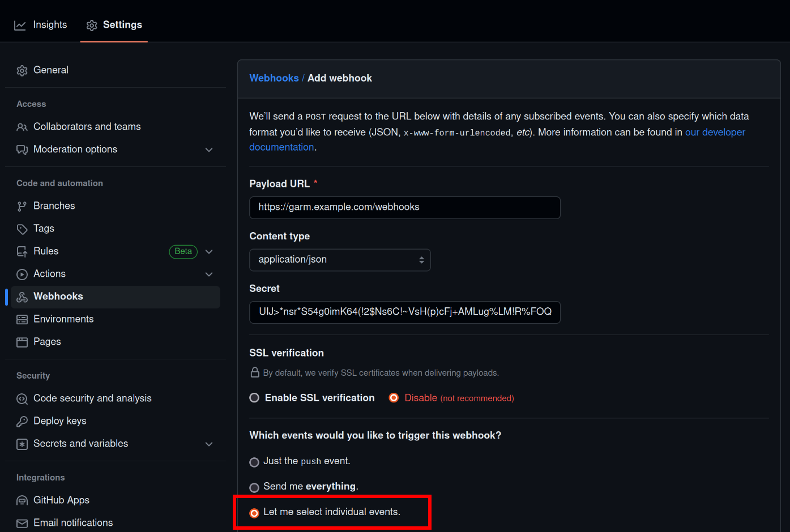Switch to the Insights tab
Screen dimensions: 790x532
coord(41,25)
